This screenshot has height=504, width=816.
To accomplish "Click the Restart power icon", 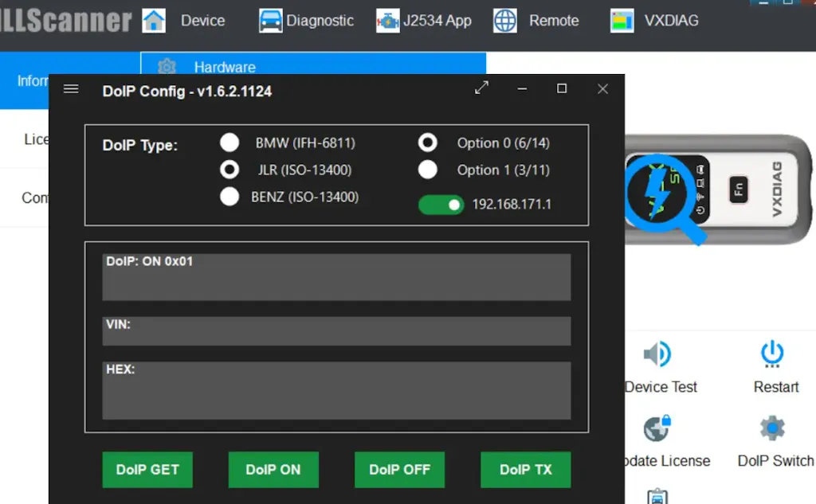I will [772, 354].
